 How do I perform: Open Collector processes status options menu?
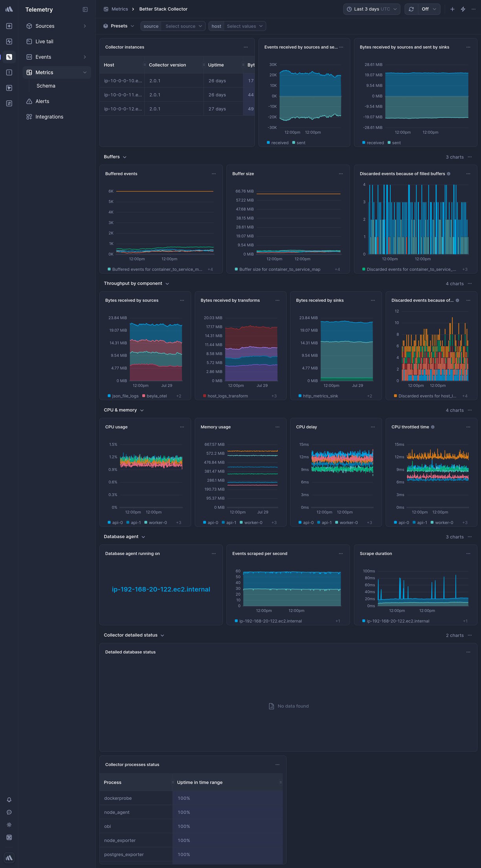(277, 765)
